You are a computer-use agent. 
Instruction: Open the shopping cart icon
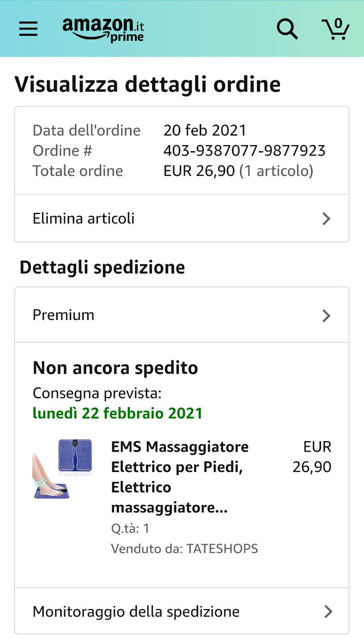(335, 29)
